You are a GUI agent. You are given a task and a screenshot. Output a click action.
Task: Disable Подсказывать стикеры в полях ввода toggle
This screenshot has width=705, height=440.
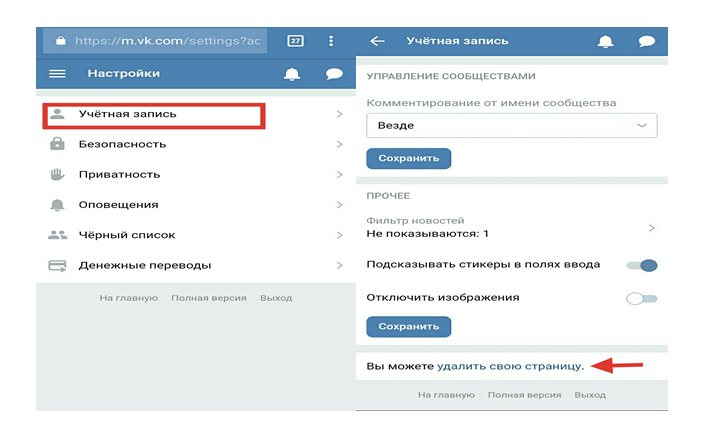[x=642, y=266]
